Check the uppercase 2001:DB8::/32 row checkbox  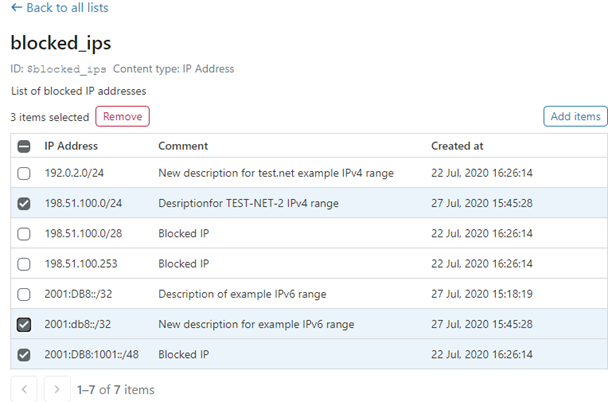pyautogui.click(x=25, y=294)
